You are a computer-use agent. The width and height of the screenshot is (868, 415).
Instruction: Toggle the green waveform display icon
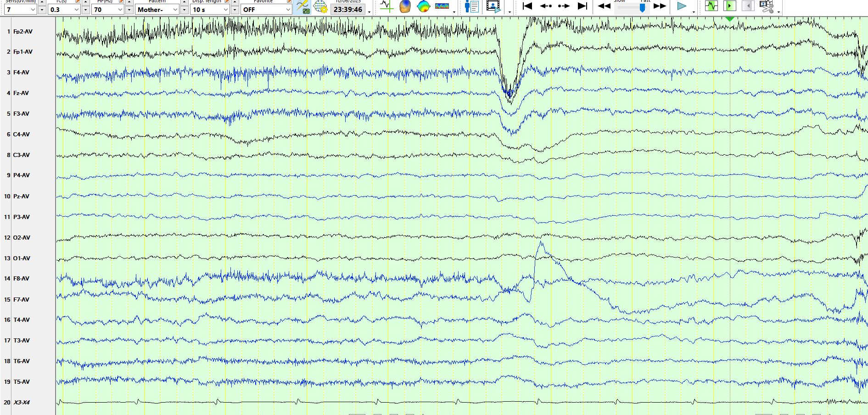[x=711, y=6]
